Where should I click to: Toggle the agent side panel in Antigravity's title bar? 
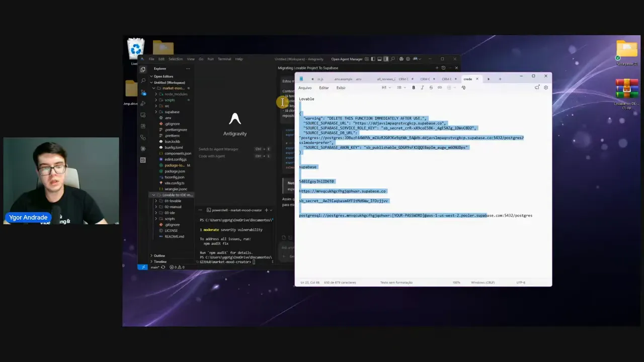pos(386,59)
